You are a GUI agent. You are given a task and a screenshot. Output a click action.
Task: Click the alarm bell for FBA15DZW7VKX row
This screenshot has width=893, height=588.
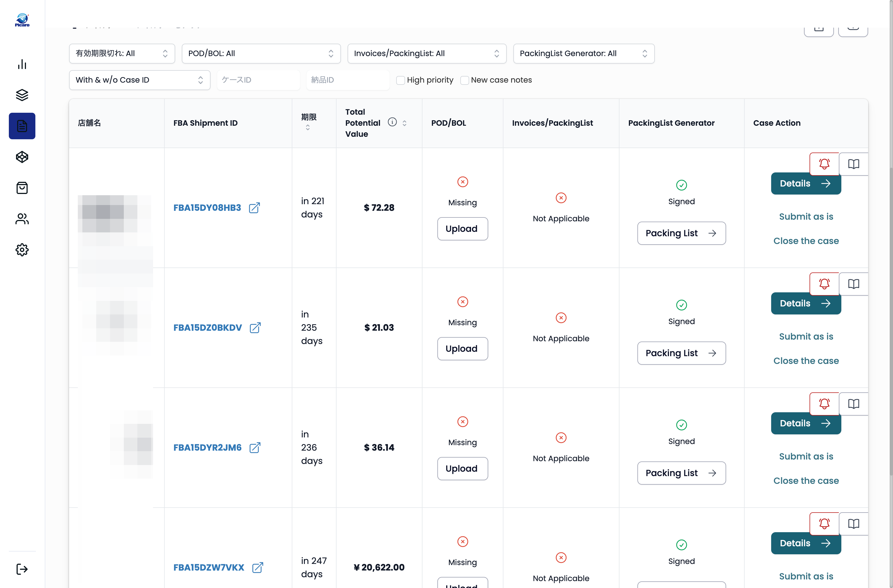click(824, 523)
